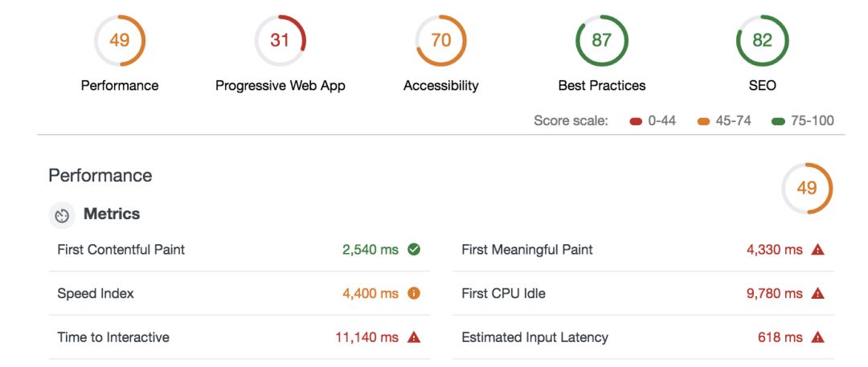Viewport: 868px width, 367px height.
Task: Expand the Estimated Input Latency row
Action: click(x=534, y=337)
